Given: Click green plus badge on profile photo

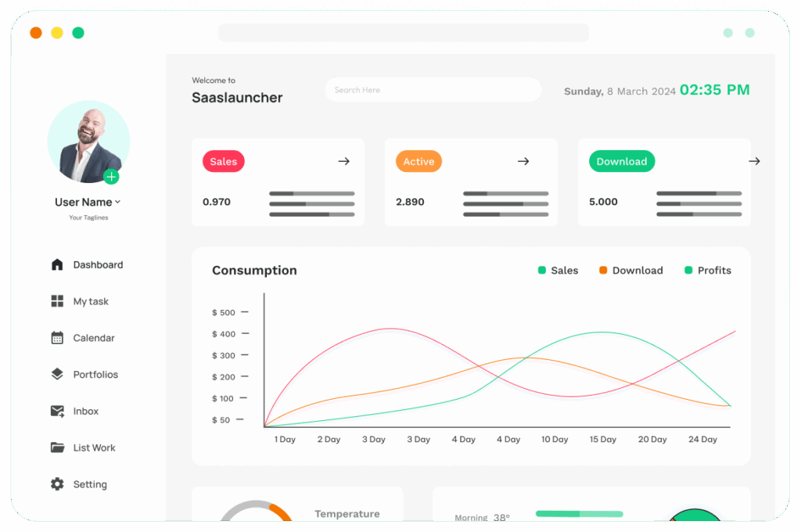Looking at the screenshot, I should pyautogui.click(x=111, y=177).
